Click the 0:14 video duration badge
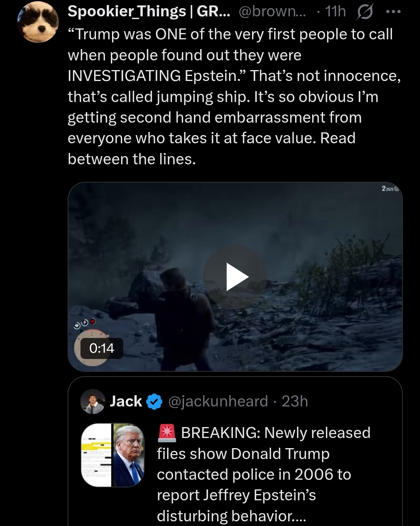Screen dimensions: 420x526 (x=102, y=348)
